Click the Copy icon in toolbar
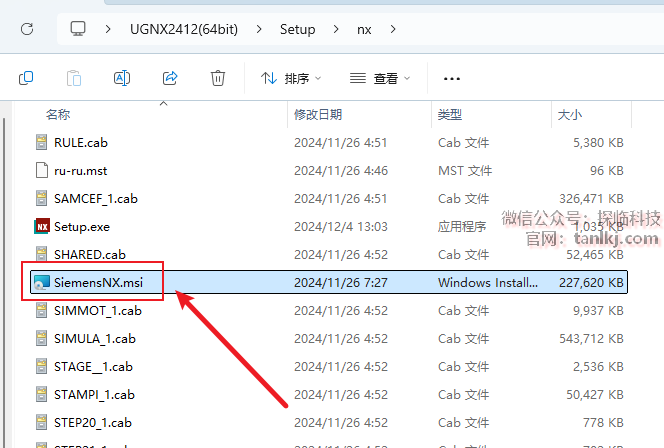Image resolution: width=664 pixels, height=448 pixels. coord(26,78)
